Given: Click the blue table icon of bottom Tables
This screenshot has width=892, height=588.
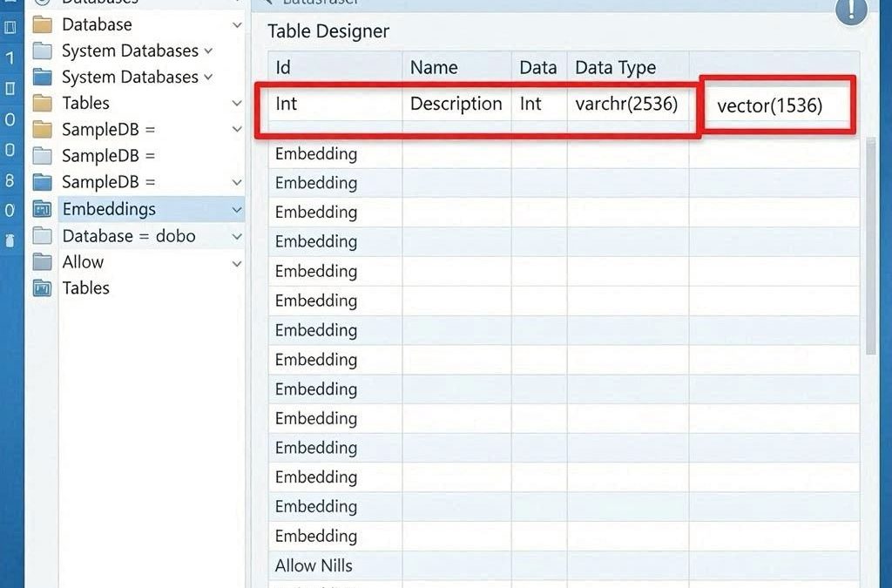Looking at the screenshot, I should [43, 288].
